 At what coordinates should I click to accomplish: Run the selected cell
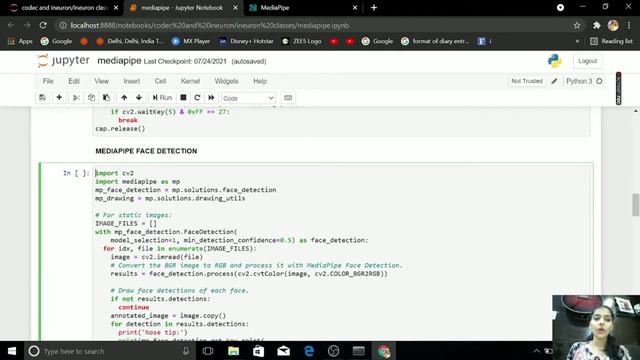(162, 98)
